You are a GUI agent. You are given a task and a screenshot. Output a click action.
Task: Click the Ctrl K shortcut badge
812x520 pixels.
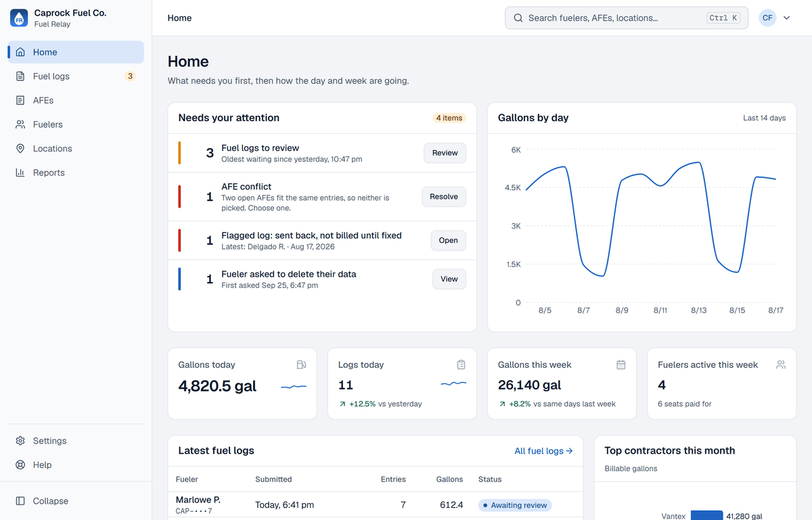click(723, 18)
